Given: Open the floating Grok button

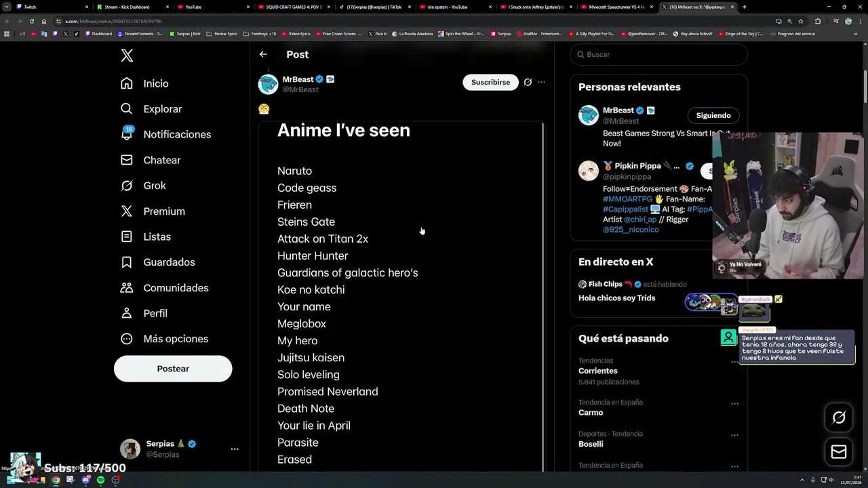Looking at the screenshot, I should 839,418.
